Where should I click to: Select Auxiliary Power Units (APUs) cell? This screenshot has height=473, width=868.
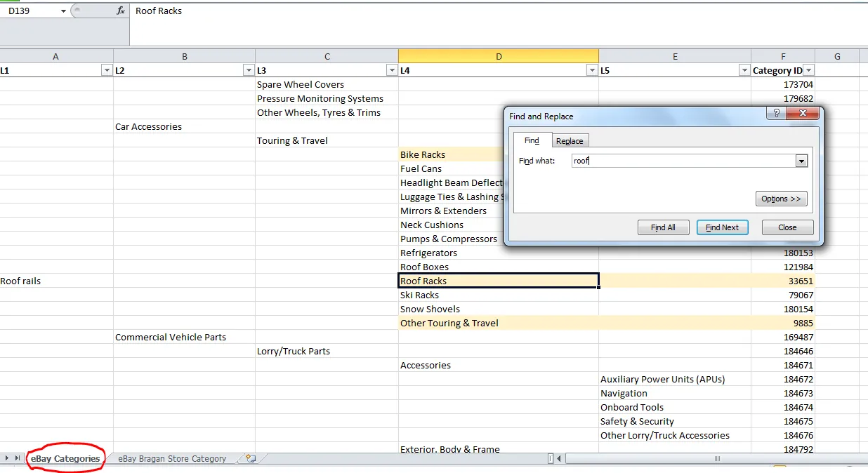(675, 379)
